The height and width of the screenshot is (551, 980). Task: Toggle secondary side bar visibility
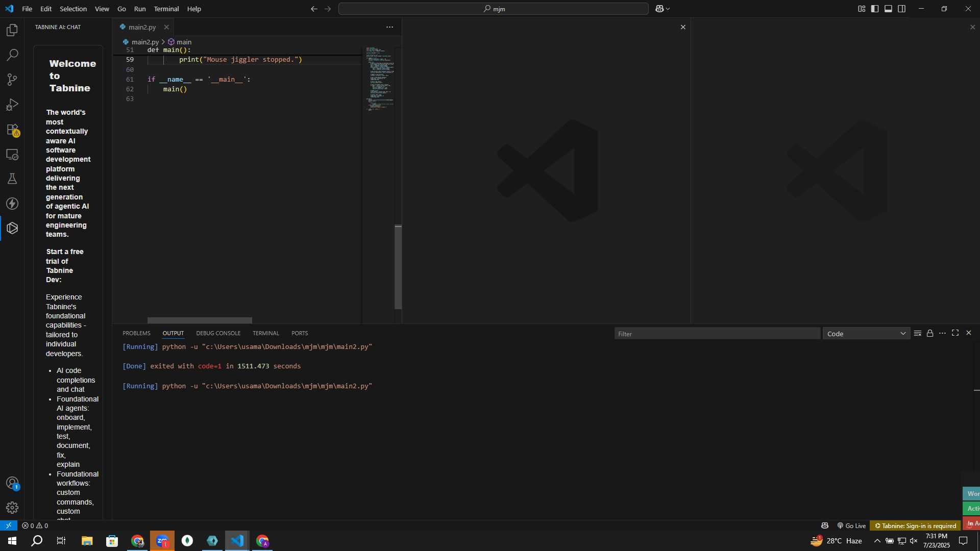(902, 9)
